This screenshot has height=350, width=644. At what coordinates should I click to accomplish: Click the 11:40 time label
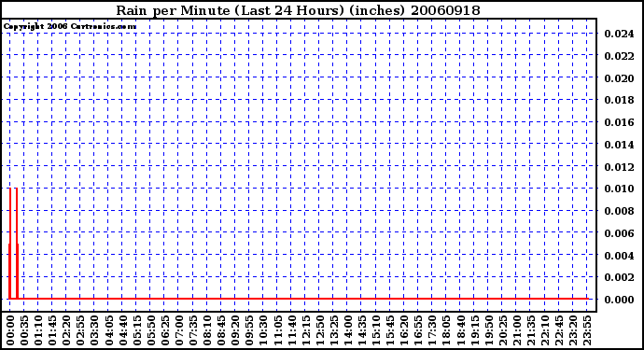[x=291, y=330]
